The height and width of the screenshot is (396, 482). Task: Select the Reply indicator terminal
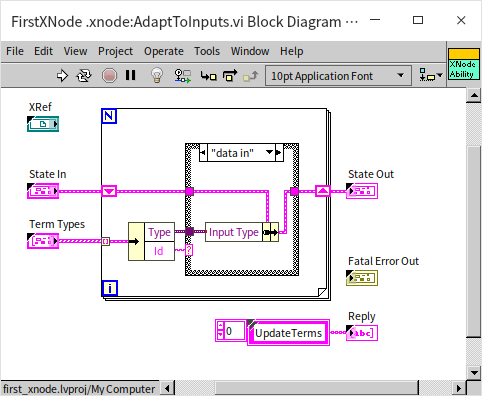(362, 333)
